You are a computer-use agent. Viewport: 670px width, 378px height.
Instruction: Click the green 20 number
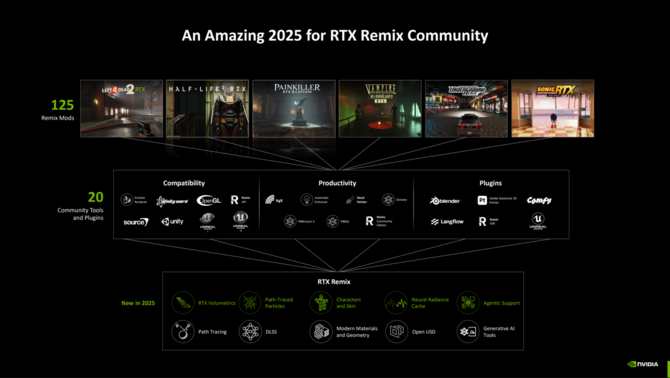pyautogui.click(x=96, y=197)
